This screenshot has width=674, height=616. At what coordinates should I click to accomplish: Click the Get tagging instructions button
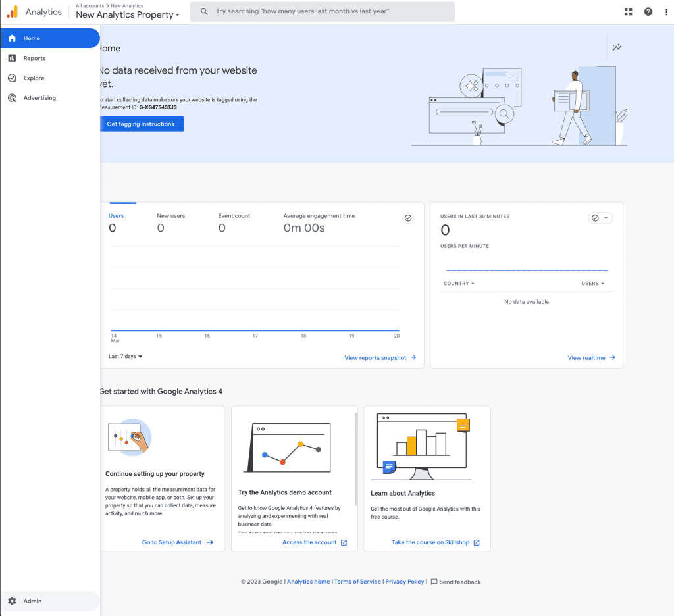141,124
